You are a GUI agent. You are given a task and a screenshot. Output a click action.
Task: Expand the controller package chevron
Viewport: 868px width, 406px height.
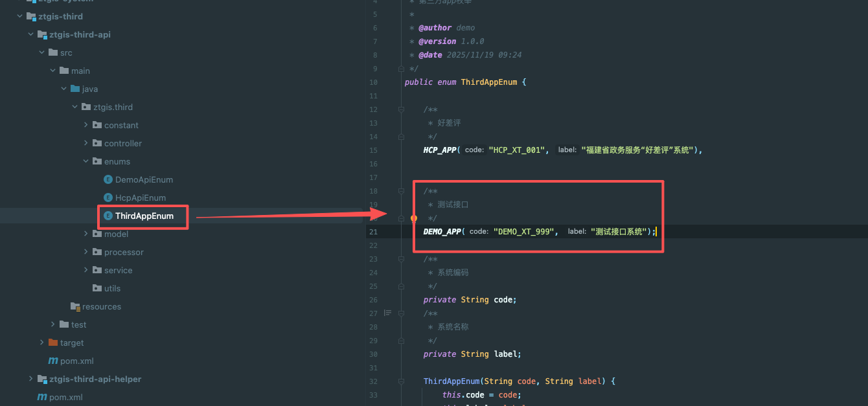(x=86, y=143)
